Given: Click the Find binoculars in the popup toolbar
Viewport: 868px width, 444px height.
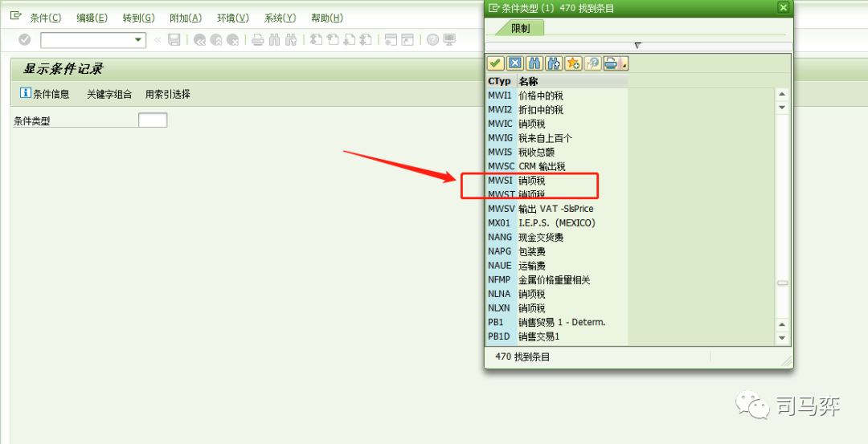Looking at the screenshot, I should click(x=534, y=63).
